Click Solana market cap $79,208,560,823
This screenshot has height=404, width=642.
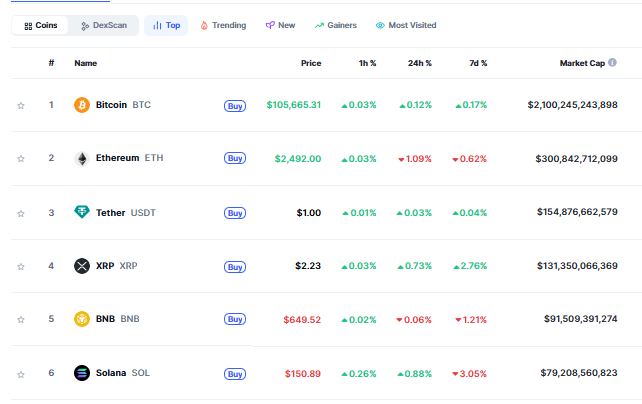click(x=579, y=373)
